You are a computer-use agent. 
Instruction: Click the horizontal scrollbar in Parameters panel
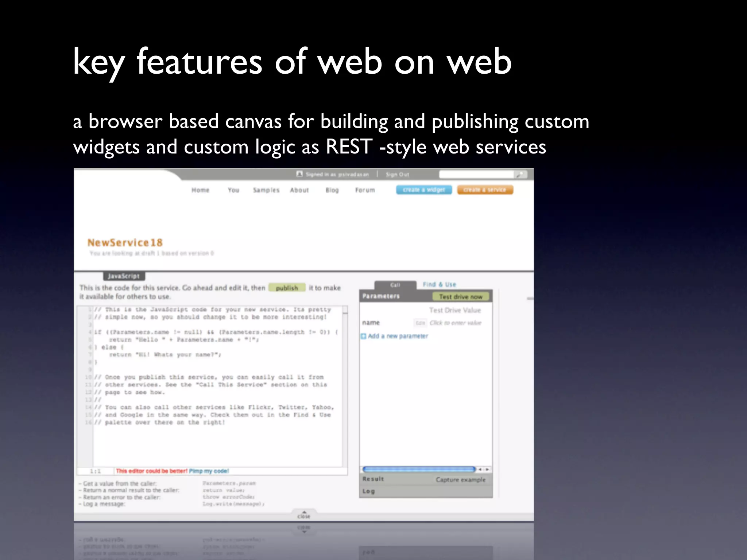(419, 469)
